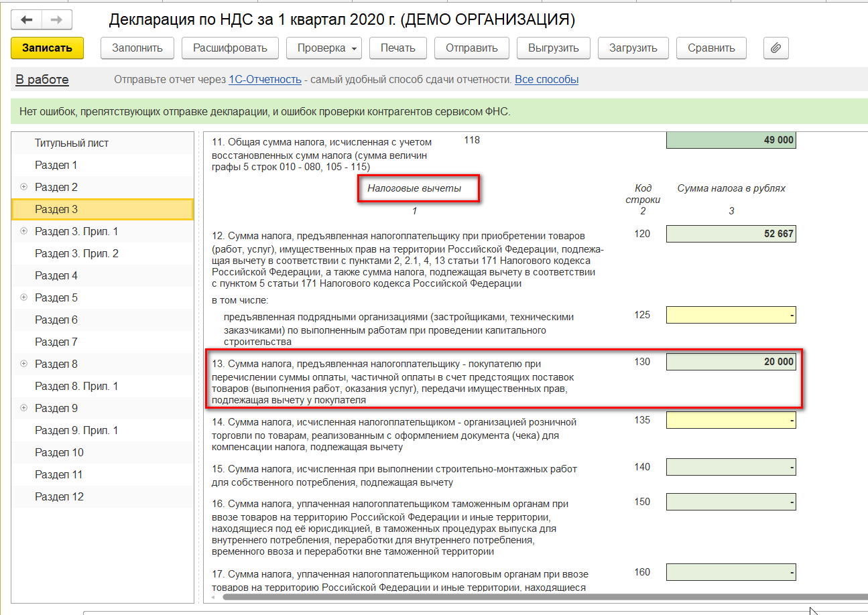
Task: Click the line 125 yellow input field
Action: click(731, 315)
